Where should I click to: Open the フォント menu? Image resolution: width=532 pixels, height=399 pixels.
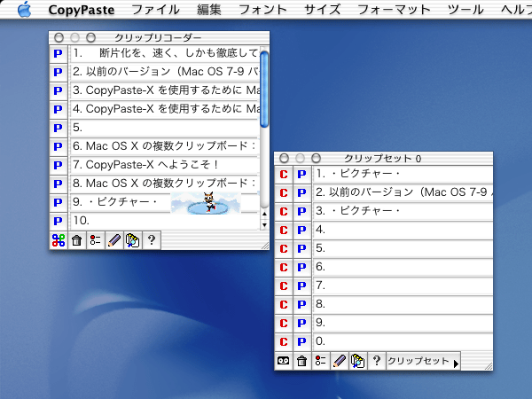pyautogui.click(x=263, y=10)
